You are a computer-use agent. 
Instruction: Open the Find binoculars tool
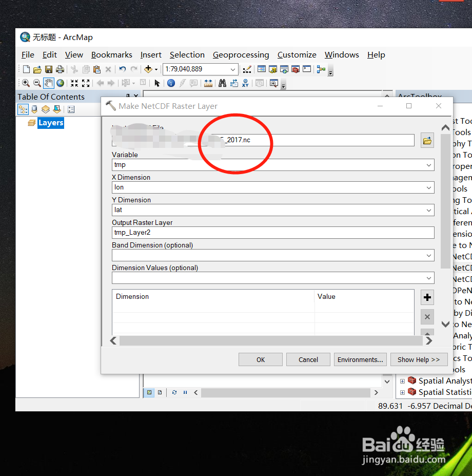click(x=222, y=83)
